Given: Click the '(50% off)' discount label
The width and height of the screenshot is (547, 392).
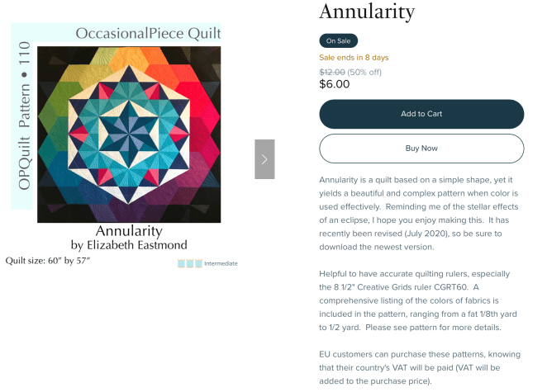Looking at the screenshot, I should [364, 71].
